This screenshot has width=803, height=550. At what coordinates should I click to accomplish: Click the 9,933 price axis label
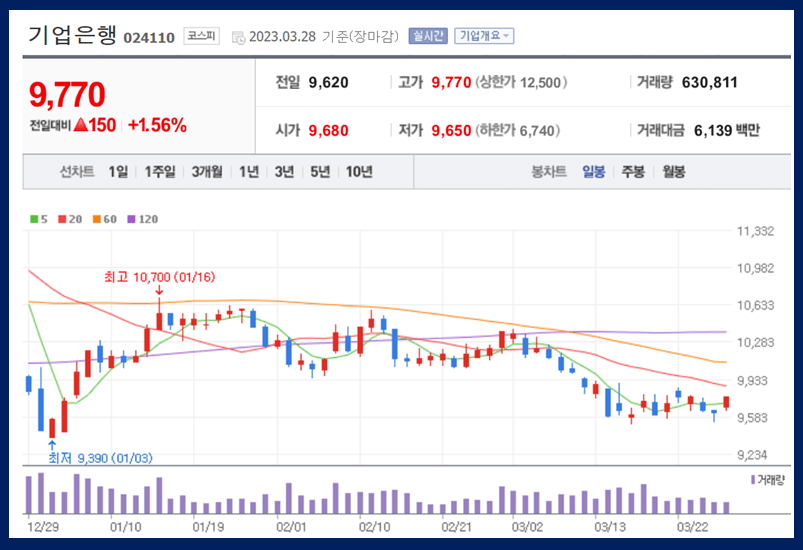click(x=752, y=380)
